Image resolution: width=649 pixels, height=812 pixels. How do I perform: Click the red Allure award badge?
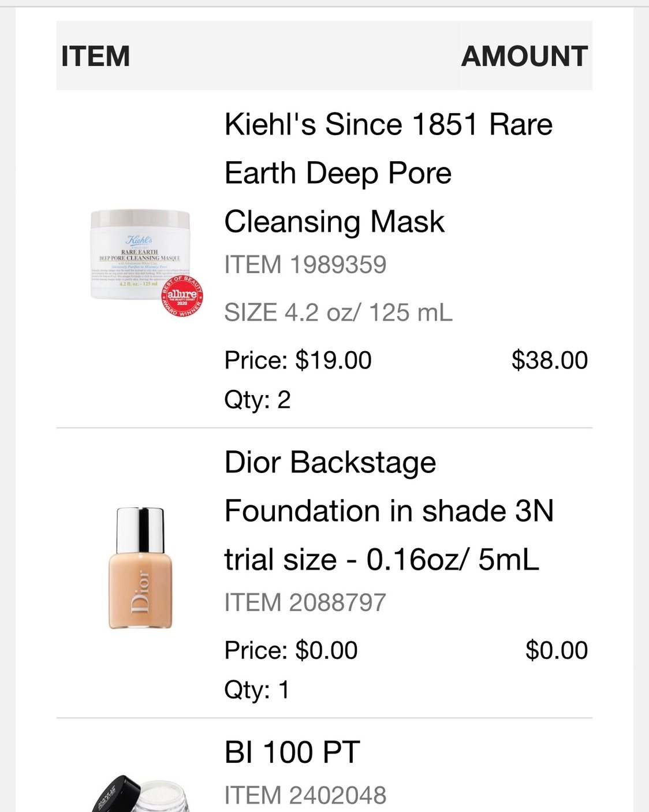[182, 296]
